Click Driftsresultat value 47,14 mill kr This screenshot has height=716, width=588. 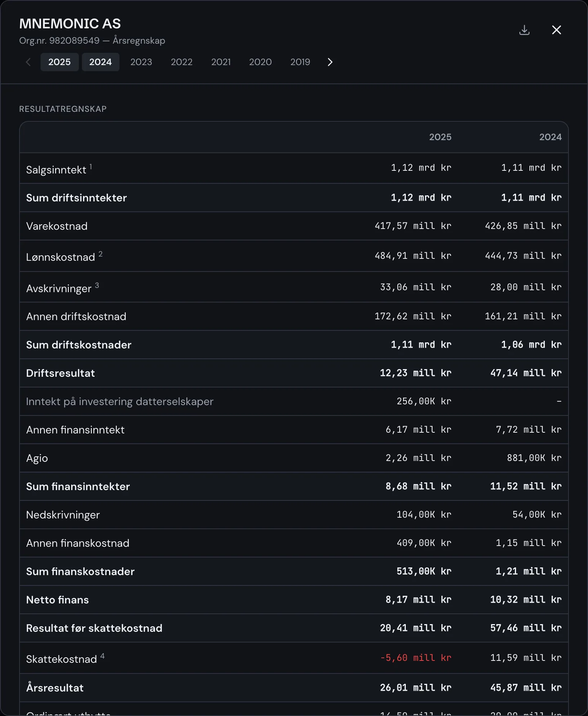pos(526,373)
